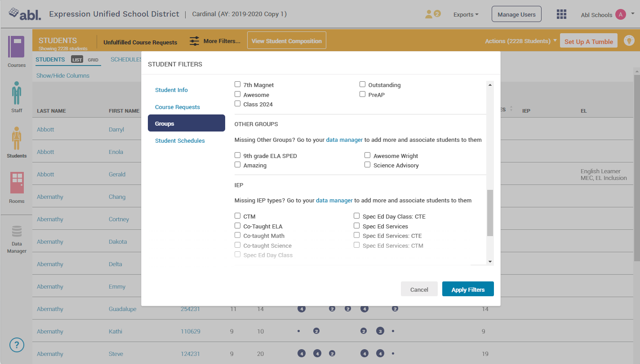640x364 pixels.
Task: Open the Staff sidebar icon
Action: tap(17, 92)
